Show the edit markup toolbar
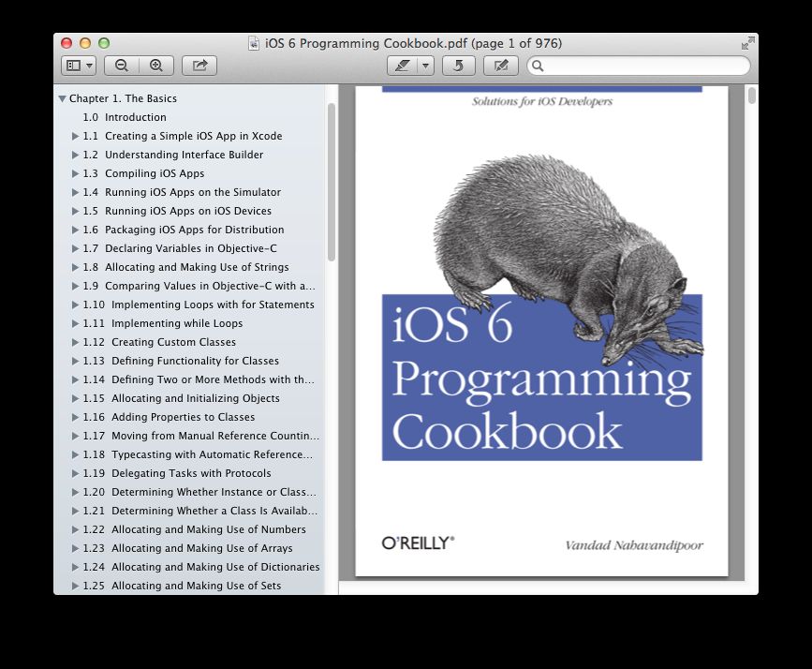Image resolution: width=812 pixels, height=669 pixels. click(x=501, y=66)
